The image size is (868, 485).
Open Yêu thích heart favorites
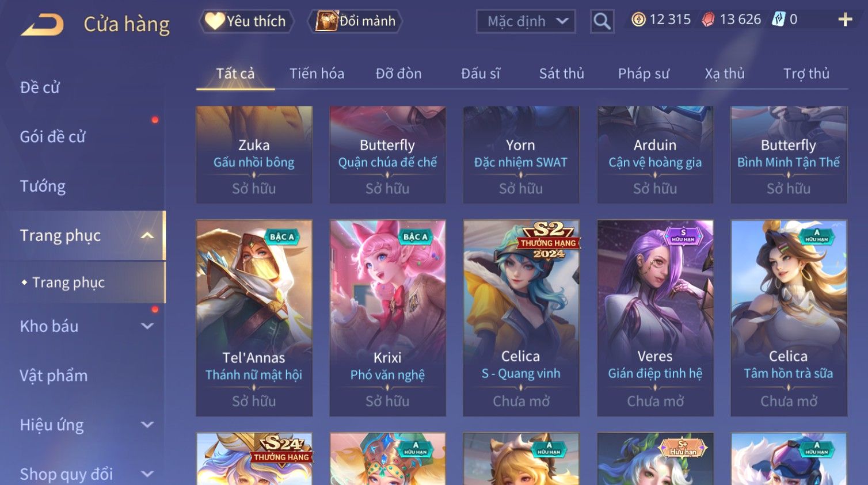(246, 21)
